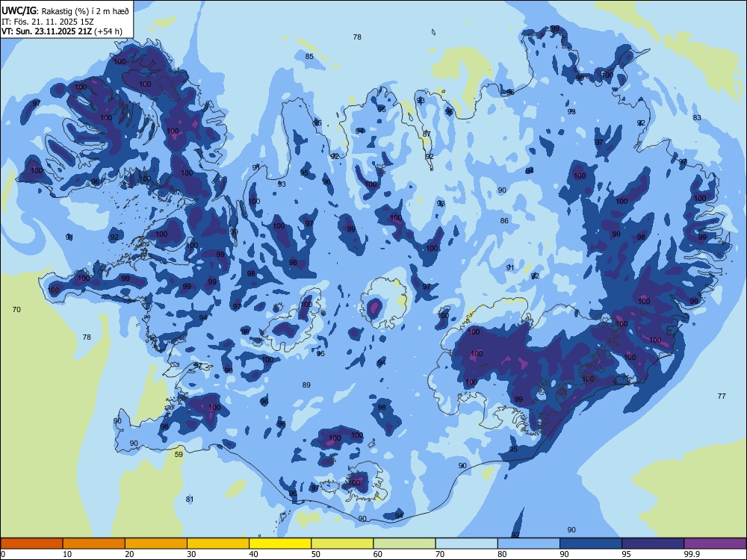Click the '95' legend tick label
The width and height of the screenshot is (747, 560).
click(x=626, y=554)
